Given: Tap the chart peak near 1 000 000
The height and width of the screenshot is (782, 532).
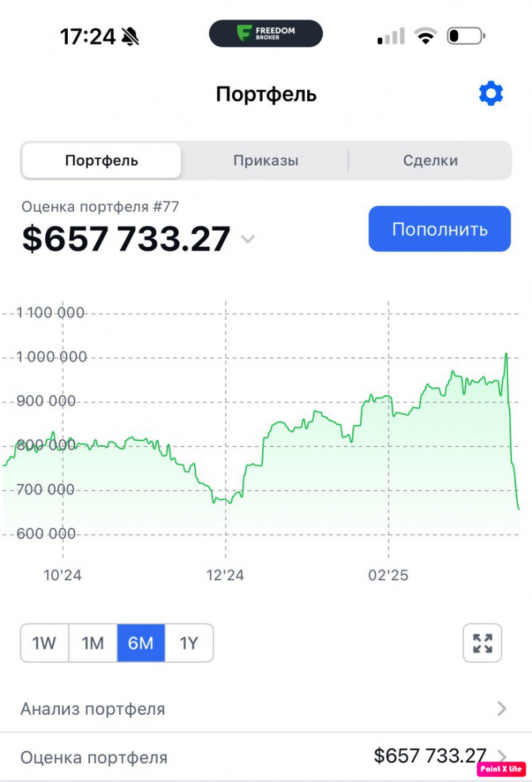Looking at the screenshot, I should (506, 354).
